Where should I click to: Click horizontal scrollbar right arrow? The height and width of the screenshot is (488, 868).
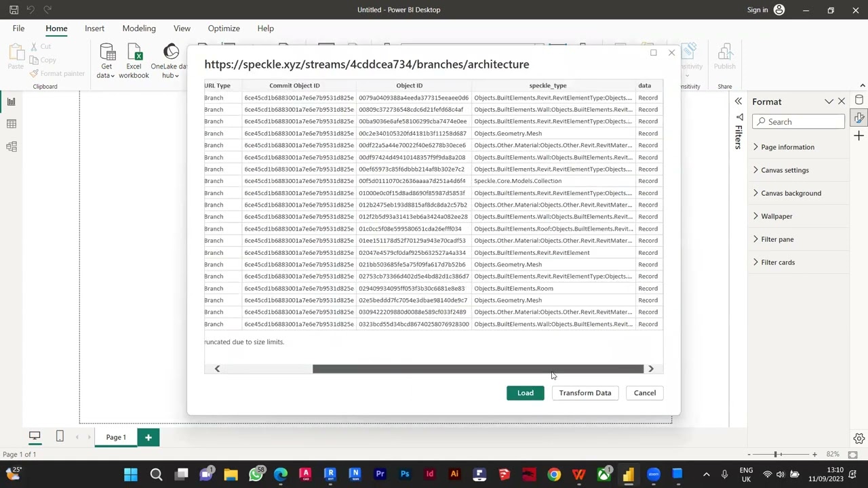651,369
